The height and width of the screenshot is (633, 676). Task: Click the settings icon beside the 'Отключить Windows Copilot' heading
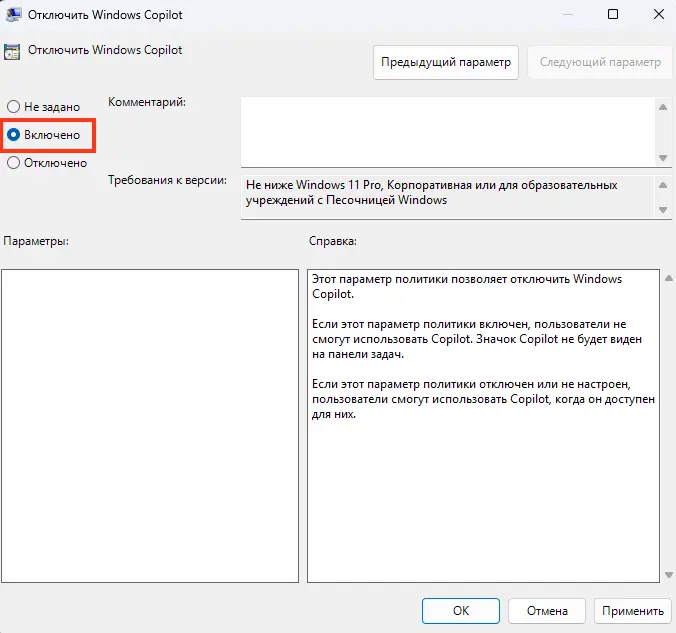pyautogui.click(x=13, y=50)
